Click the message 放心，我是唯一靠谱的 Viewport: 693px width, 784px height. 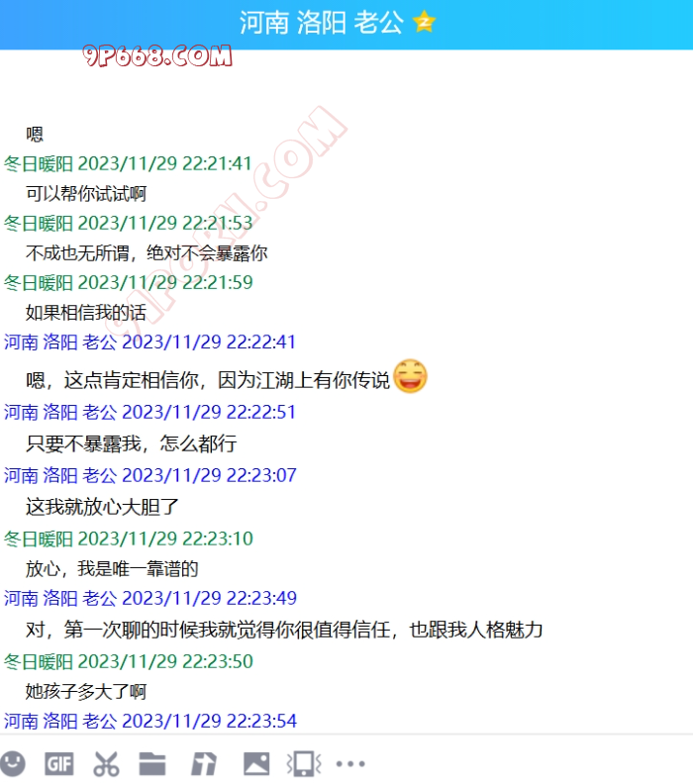[x=112, y=569]
